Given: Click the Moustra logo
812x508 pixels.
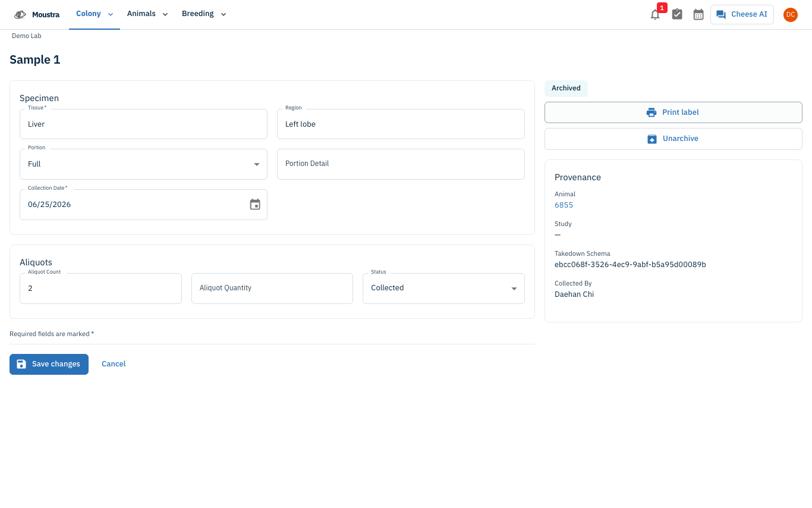Looking at the screenshot, I should (x=37, y=14).
